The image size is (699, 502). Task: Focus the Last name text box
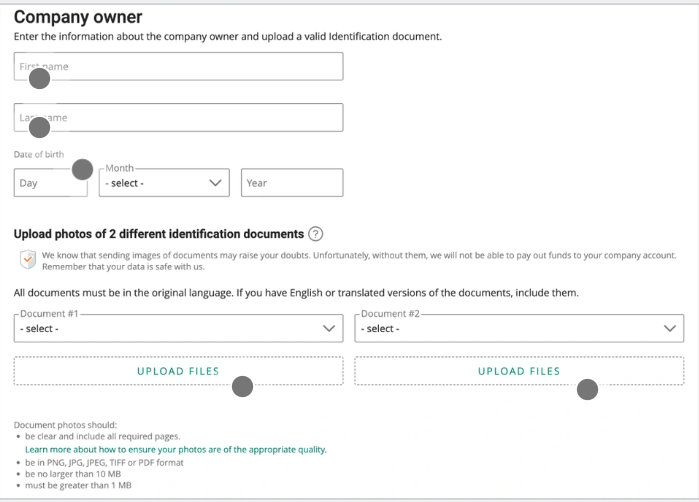coord(178,118)
